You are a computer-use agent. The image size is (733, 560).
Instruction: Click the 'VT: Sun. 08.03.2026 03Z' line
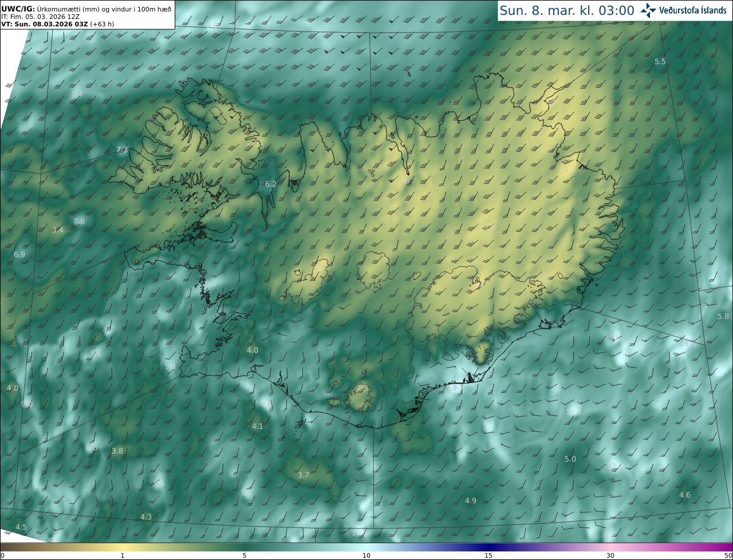(57, 24)
